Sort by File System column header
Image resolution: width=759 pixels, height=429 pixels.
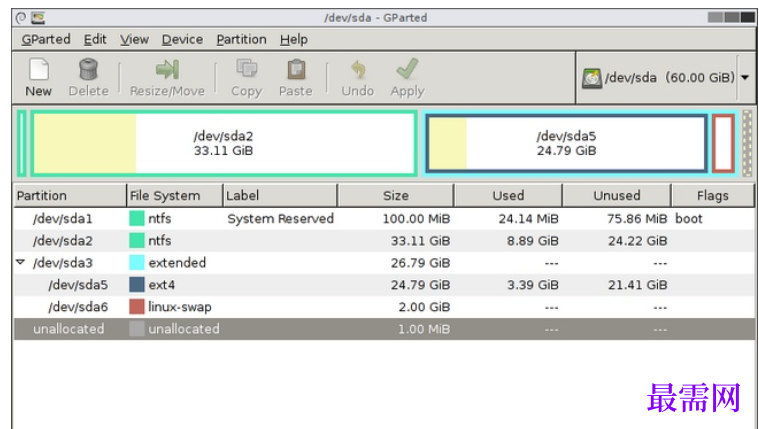[175, 196]
